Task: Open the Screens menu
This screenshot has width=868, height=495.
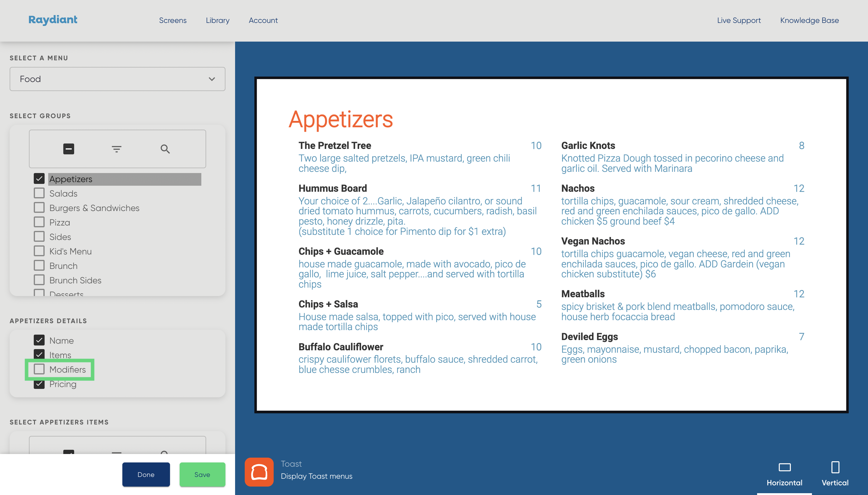Action: click(x=173, y=20)
